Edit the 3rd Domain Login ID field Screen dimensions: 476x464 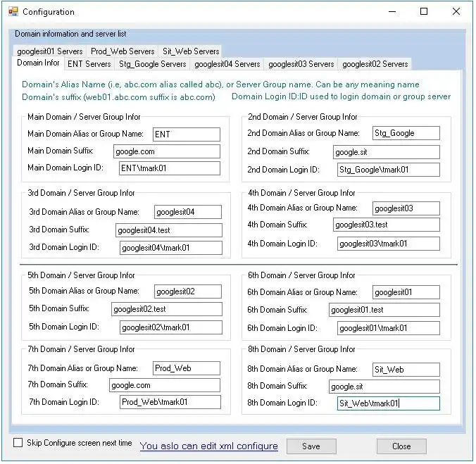pos(171,248)
